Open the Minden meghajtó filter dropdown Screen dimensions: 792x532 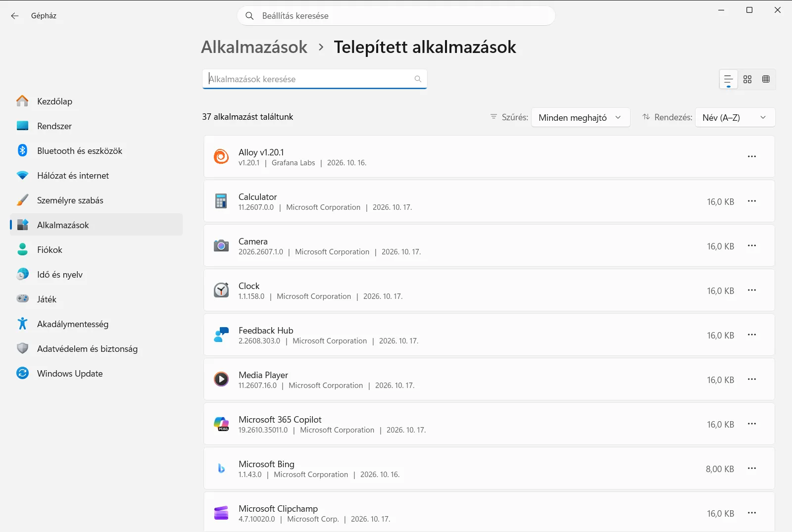coord(581,117)
